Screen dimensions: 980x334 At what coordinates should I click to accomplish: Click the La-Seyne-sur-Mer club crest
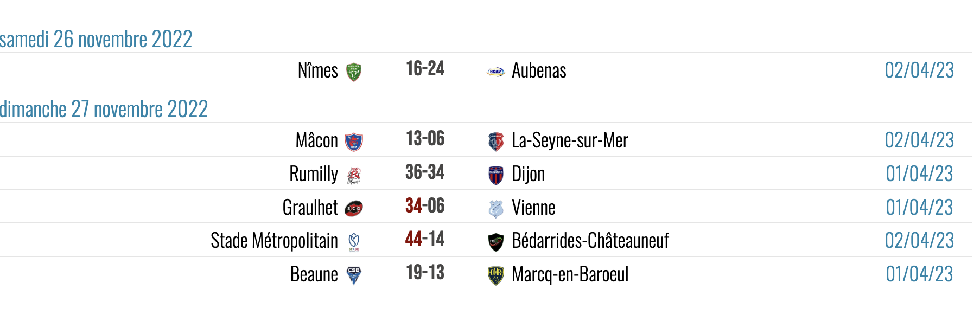(495, 142)
